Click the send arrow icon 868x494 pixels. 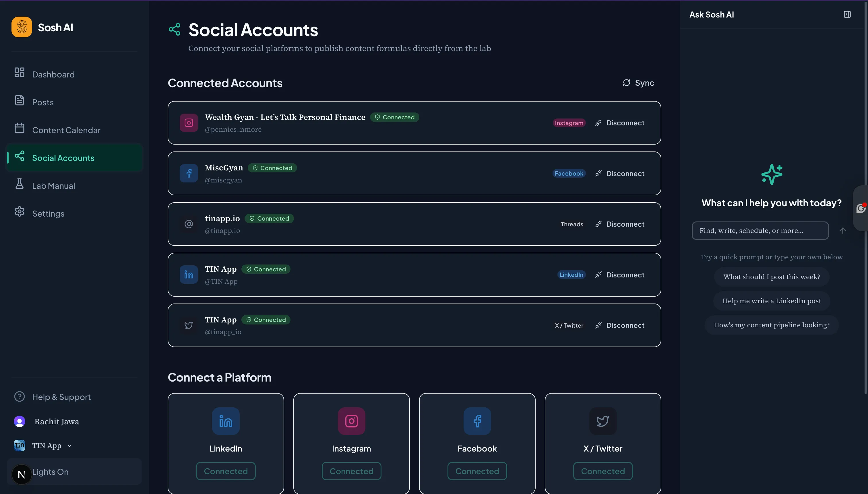point(842,231)
